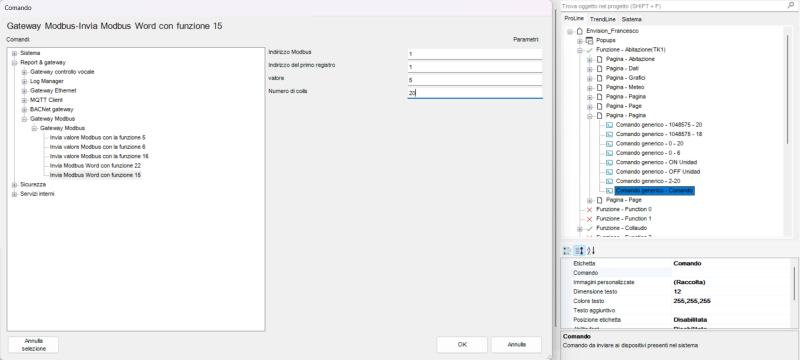Screen dimensions: 800x360
Task: Click command icon of Comando generico - 1048575 - 18
Action: click(609, 134)
